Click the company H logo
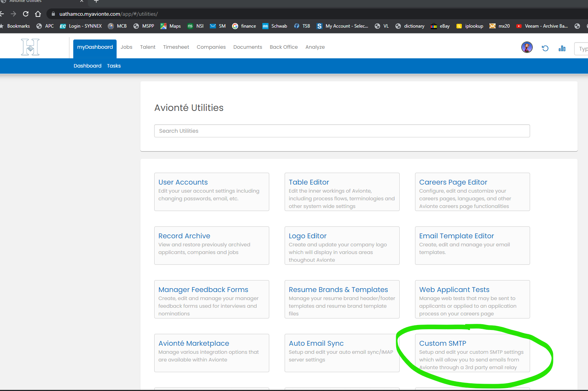 (30, 47)
